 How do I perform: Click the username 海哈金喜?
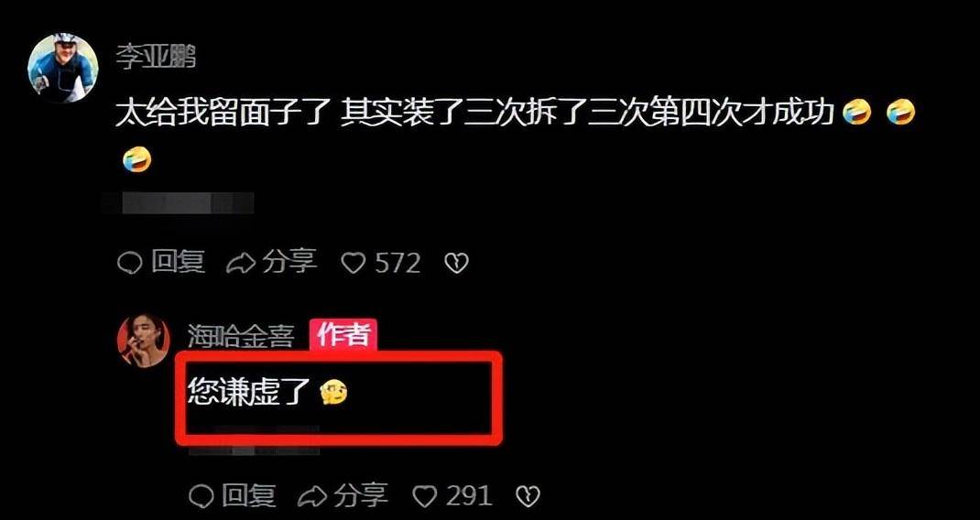[x=241, y=338]
